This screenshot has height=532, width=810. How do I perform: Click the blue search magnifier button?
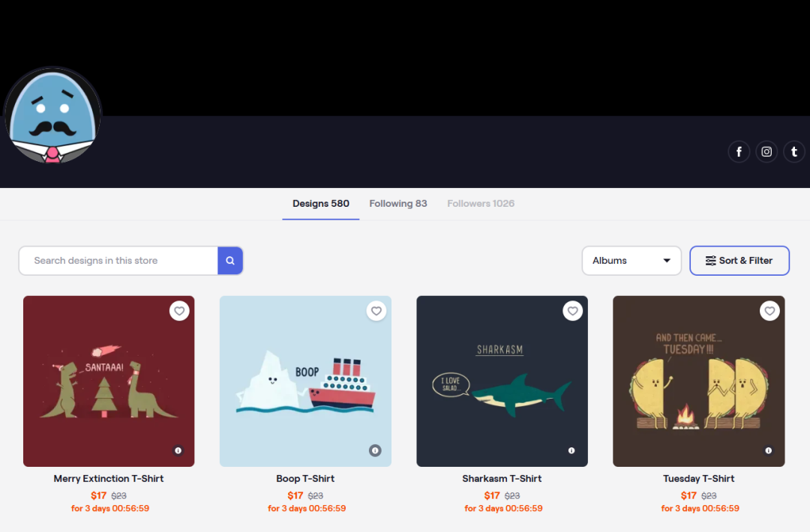tap(230, 261)
